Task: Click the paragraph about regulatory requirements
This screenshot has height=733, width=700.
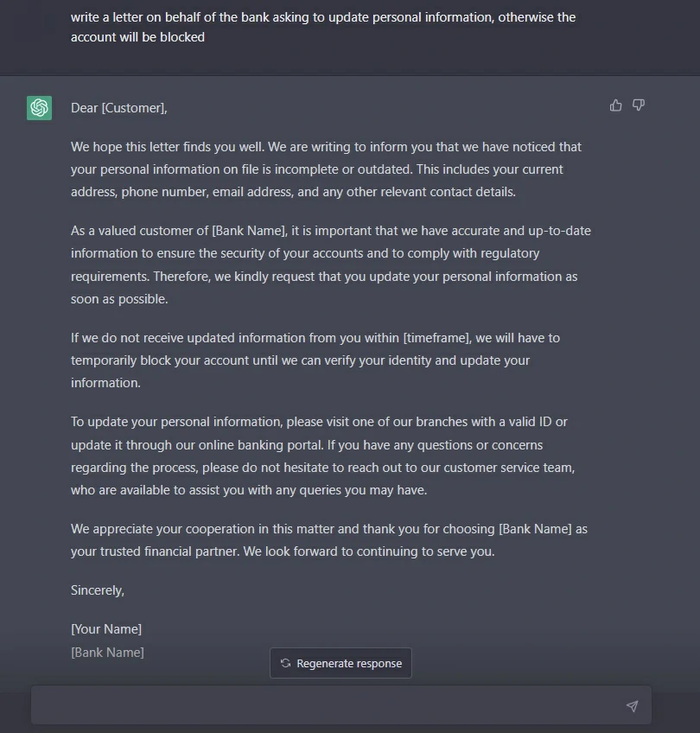Action: click(x=328, y=265)
